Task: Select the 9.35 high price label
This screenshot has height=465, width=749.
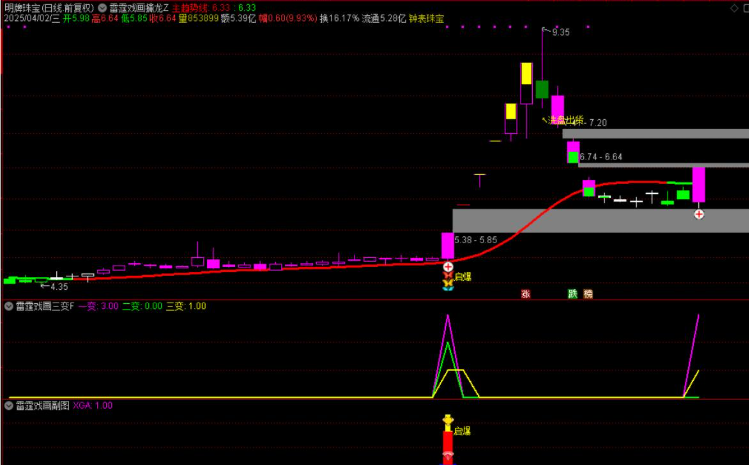Action: [559, 33]
